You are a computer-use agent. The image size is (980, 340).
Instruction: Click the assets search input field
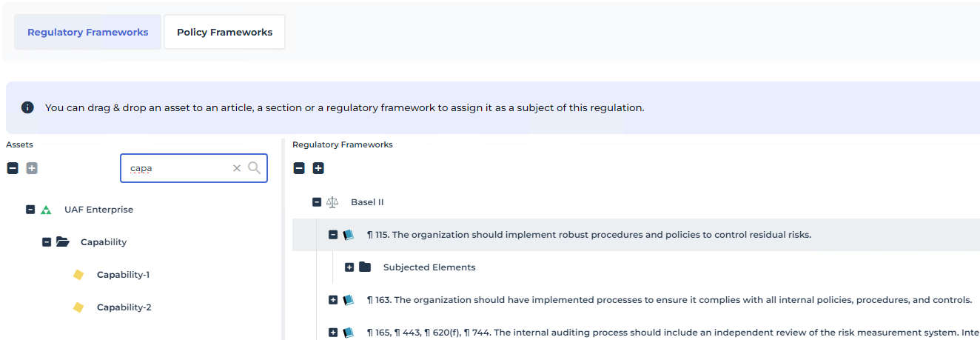[178, 168]
